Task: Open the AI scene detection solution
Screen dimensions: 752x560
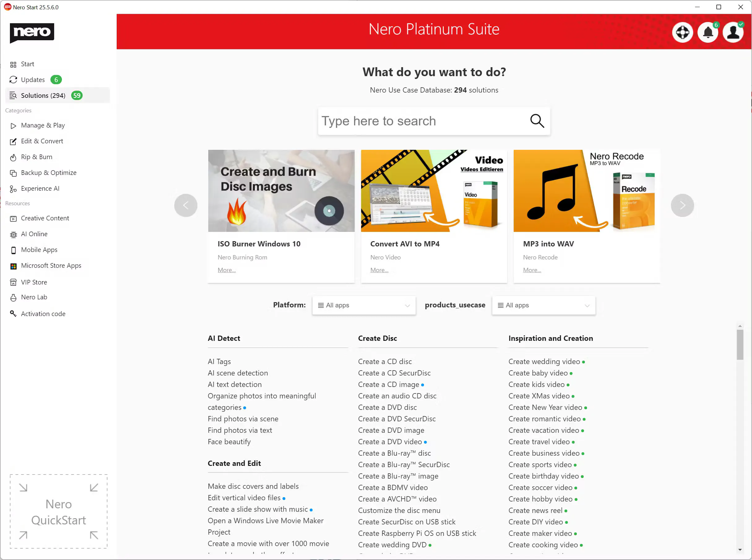Action: (238, 373)
